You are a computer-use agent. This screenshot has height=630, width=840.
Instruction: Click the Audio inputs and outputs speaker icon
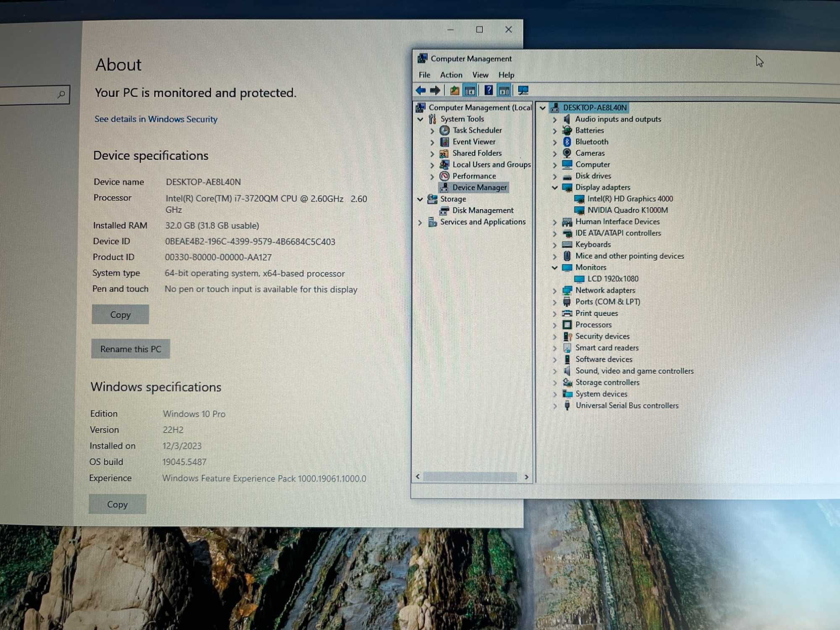pyautogui.click(x=567, y=119)
